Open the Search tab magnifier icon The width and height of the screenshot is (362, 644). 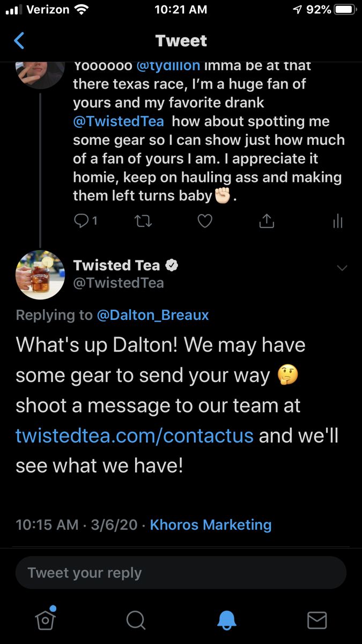coord(136,620)
